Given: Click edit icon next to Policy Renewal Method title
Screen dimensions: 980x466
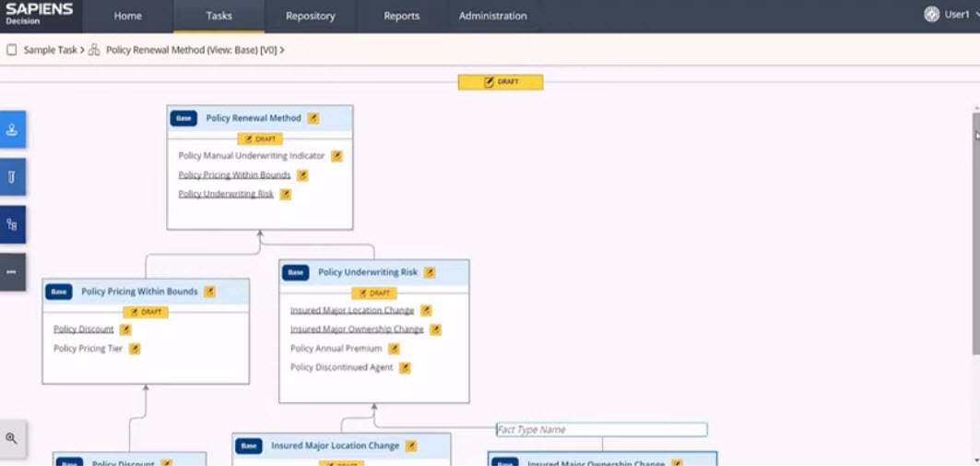Looking at the screenshot, I should tap(313, 118).
